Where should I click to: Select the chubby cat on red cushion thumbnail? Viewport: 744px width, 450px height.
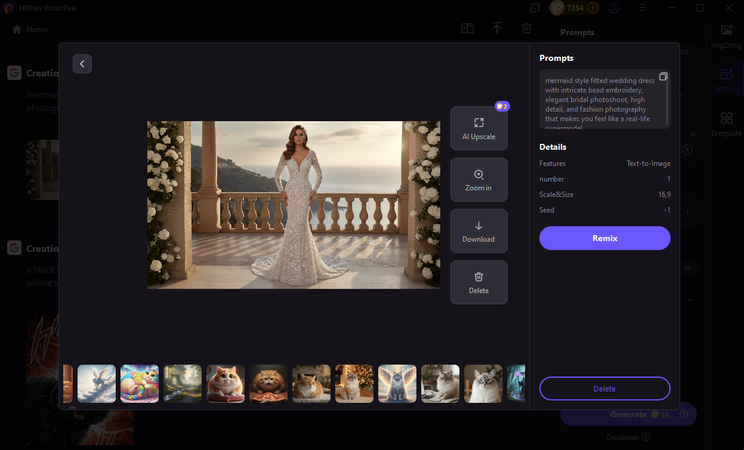225,384
